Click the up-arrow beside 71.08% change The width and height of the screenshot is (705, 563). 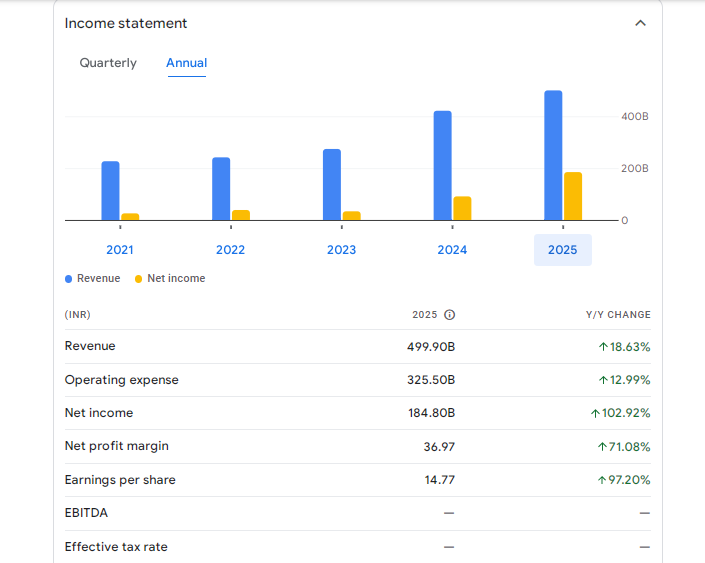tap(603, 447)
